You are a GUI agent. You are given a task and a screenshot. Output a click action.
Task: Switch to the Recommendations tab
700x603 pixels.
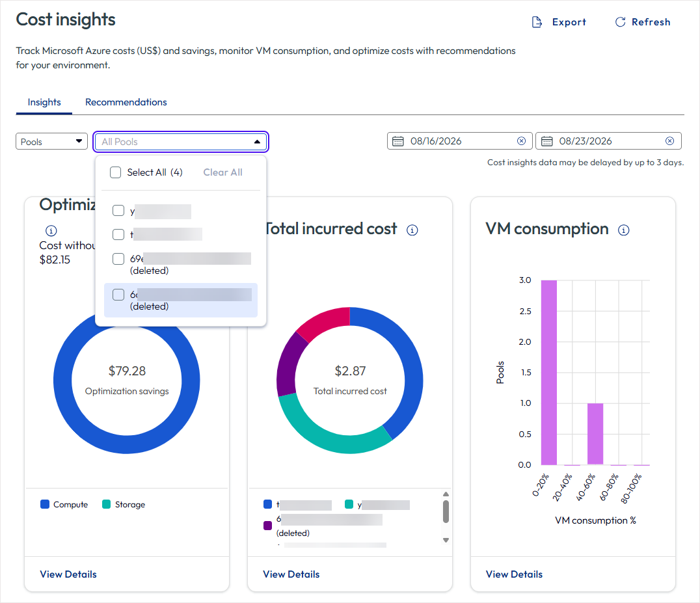[x=126, y=102]
